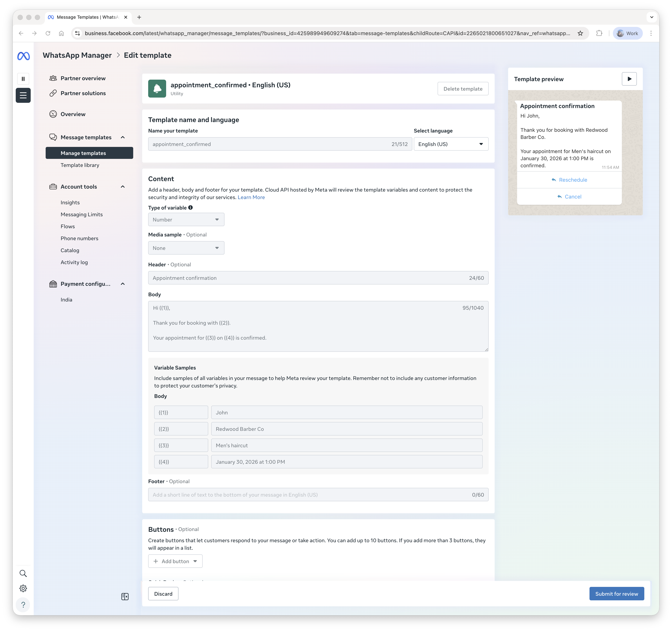
Task: Click Submit for review button
Action: click(616, 593)
